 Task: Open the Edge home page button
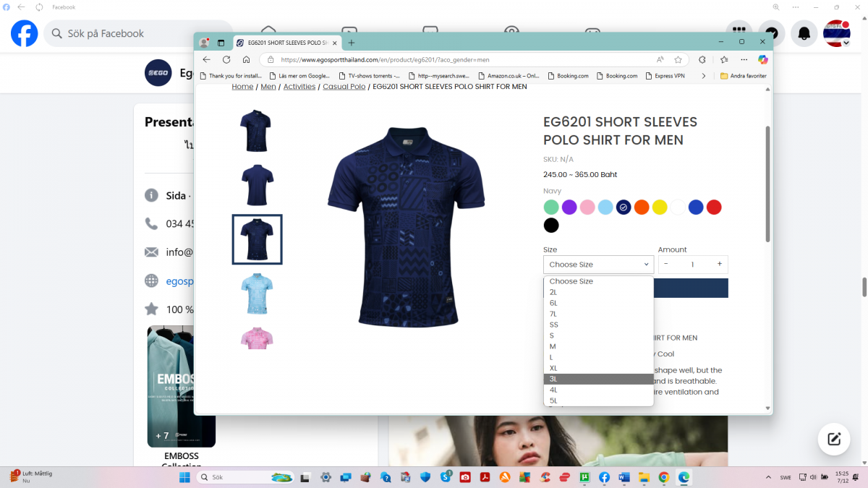246,60
